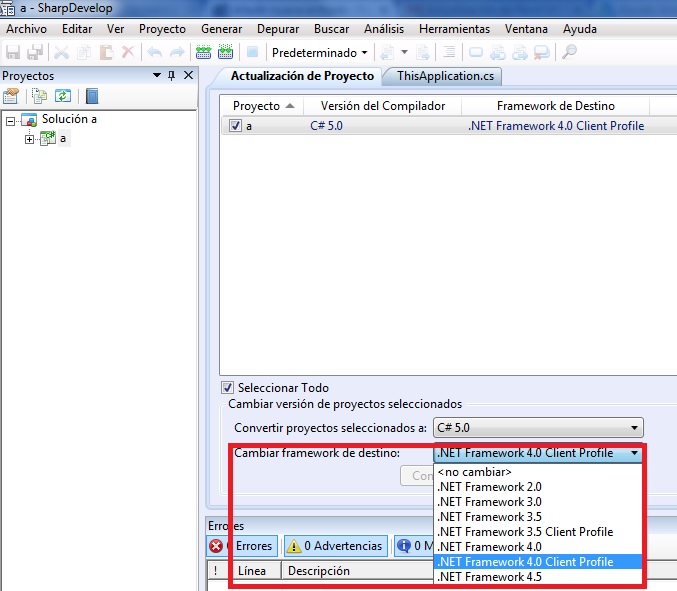Screen dimensions: 677x591
Task: Open the Herramientas menu
Action: (x=454, y=29)
